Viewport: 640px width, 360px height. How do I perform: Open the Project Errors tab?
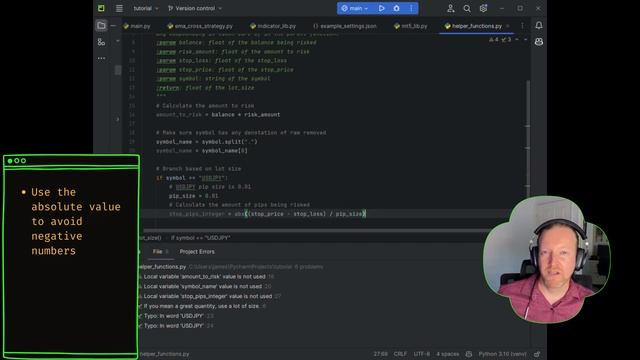(x=197, y=251)
